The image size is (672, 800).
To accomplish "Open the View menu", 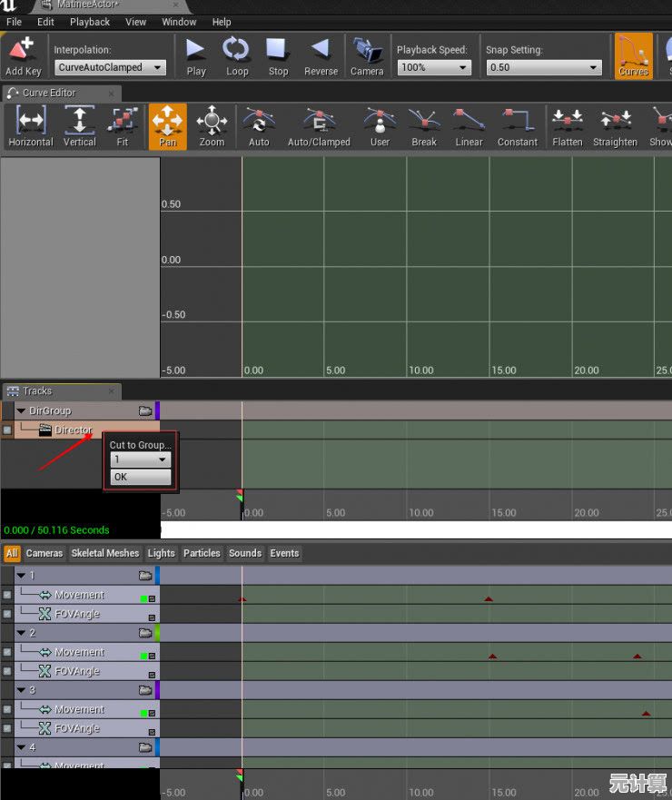I will [135, 22].
